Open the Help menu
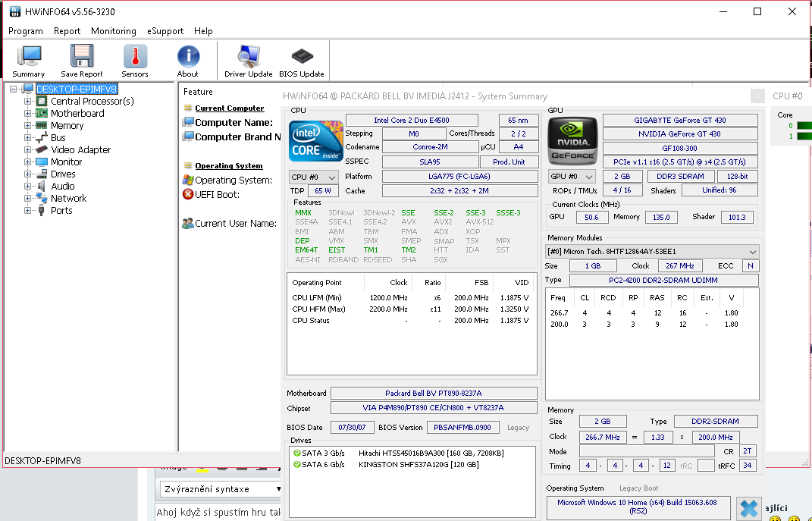The image size is (812, 521). [203, 31]
